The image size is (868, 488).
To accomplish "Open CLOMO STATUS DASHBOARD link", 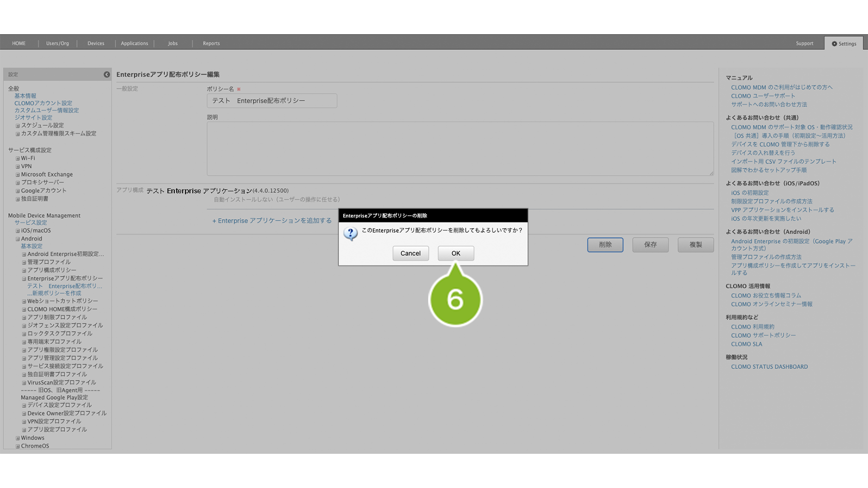I will coord(769,367).
